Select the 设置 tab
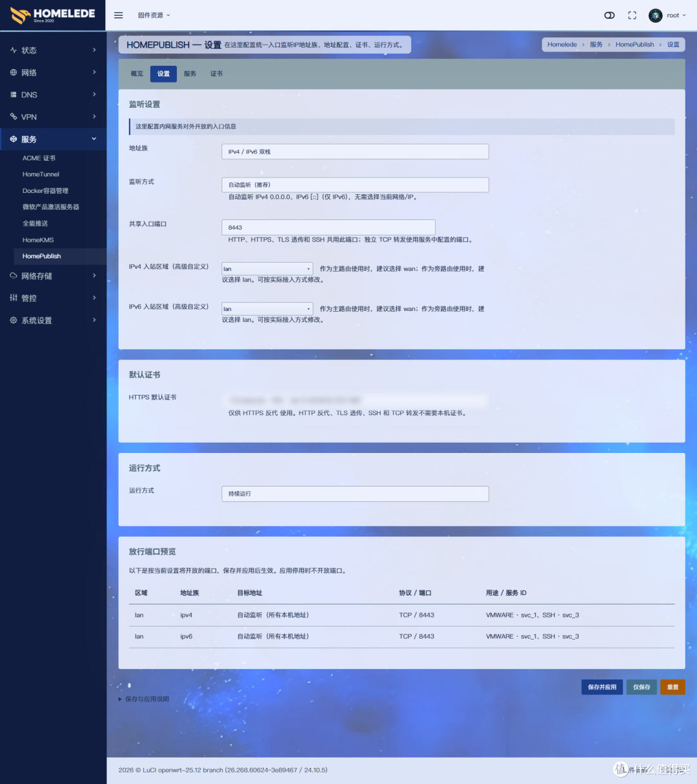The image size is (697, 784). [x=163, y=74]
